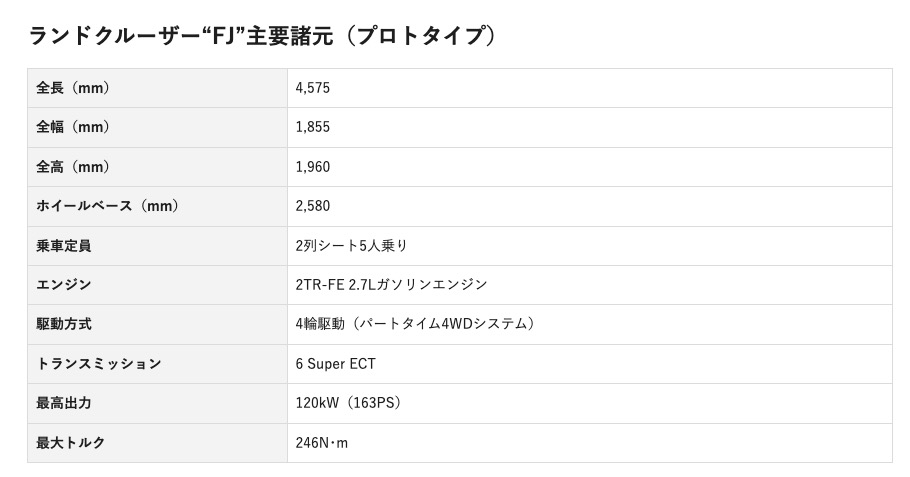Select the 全長（mm） label cell

73,88
